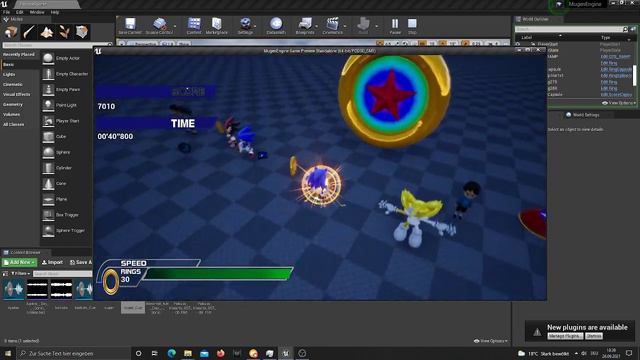Viewport: 640px width, 360px height.
Task: Switch to Lights category
Action: pyautogui.click(x=19, y=74)
